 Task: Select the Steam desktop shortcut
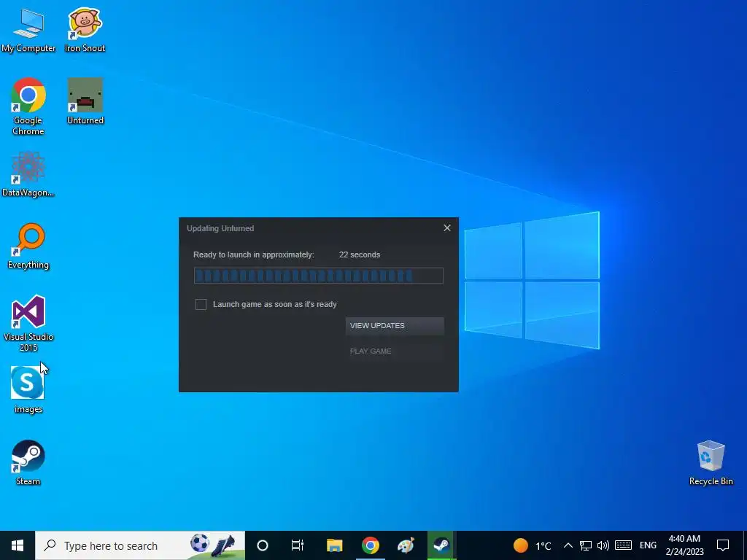[28, 463]
